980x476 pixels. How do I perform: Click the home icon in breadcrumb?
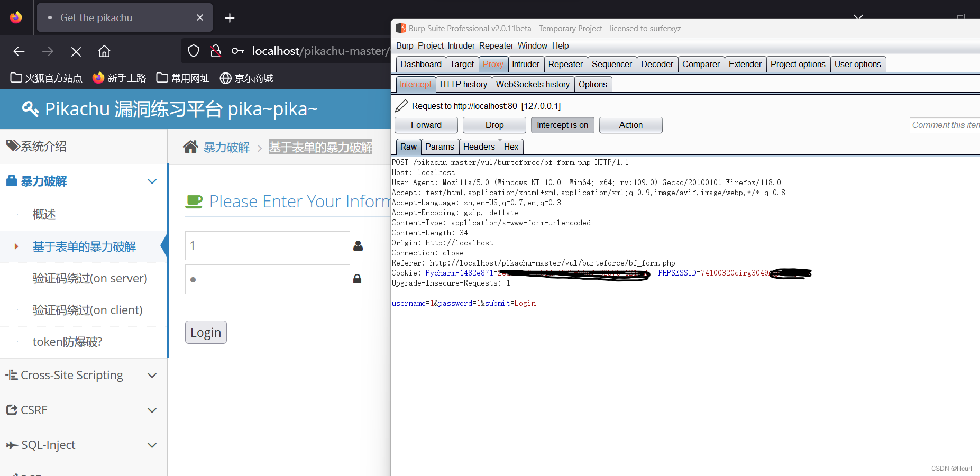point(190,147)
